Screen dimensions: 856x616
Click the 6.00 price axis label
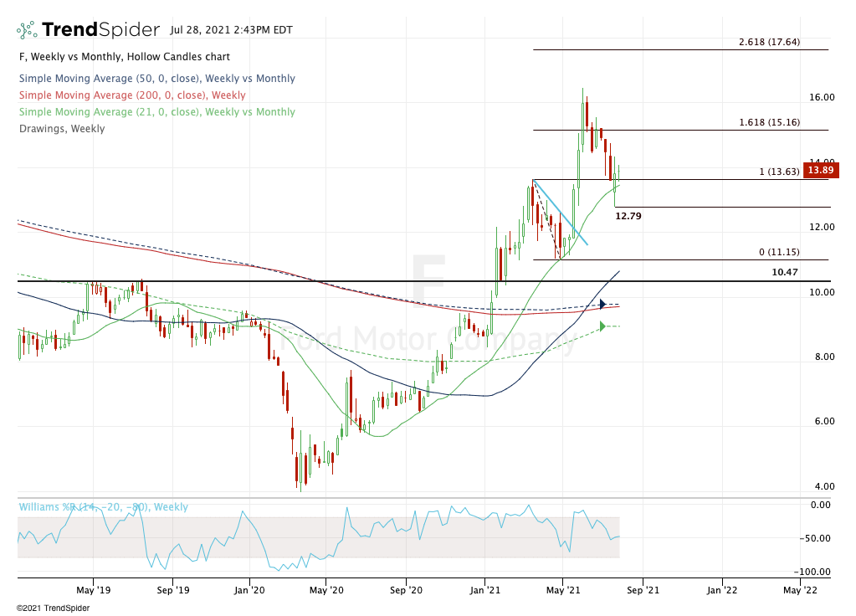point(825,421)
